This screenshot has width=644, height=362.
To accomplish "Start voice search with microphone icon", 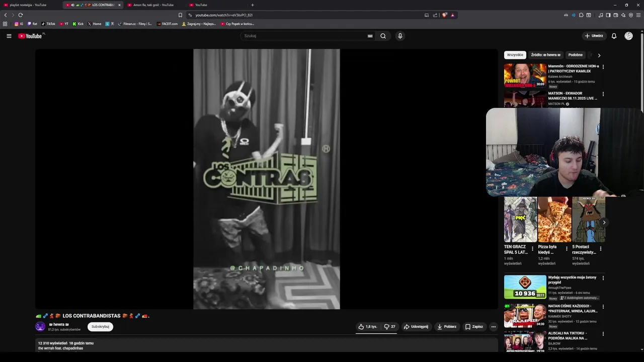I will [x=400, y=36].
